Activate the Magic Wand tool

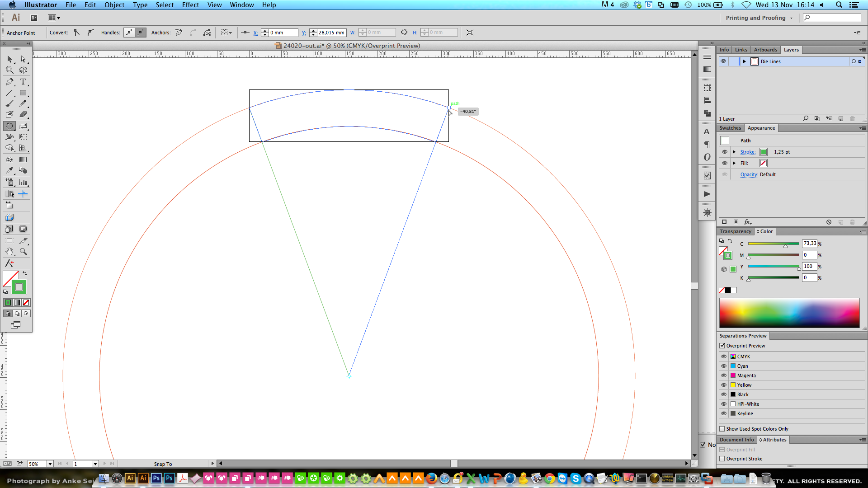coord(9,70)
